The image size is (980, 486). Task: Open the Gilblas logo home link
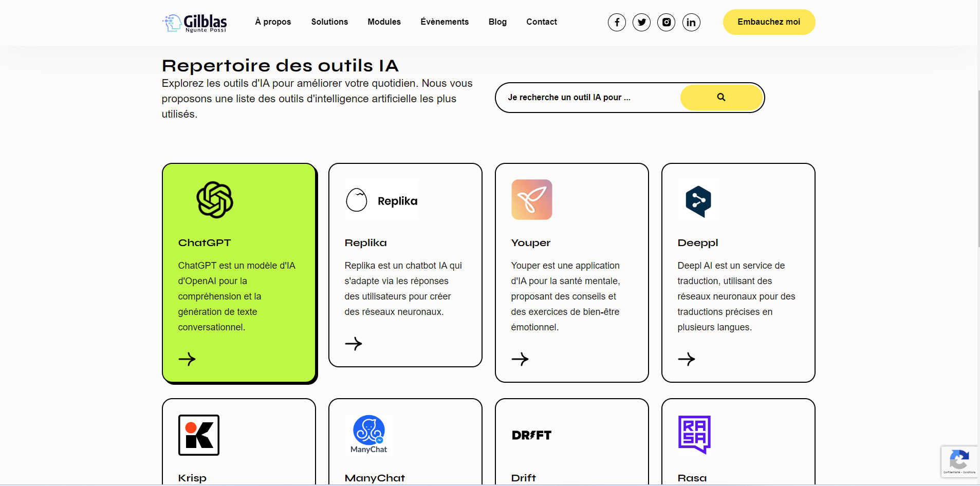[195, 23]
